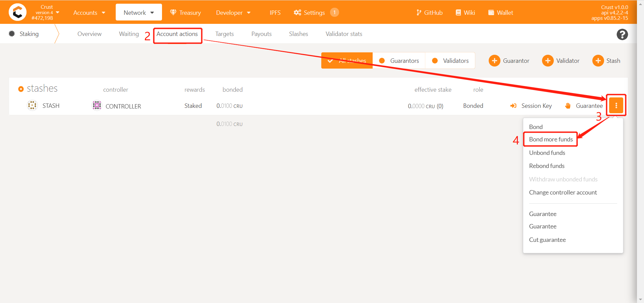Click the Staked rewards value
This screenshot has width=644, height=303.
click(193, 106)
